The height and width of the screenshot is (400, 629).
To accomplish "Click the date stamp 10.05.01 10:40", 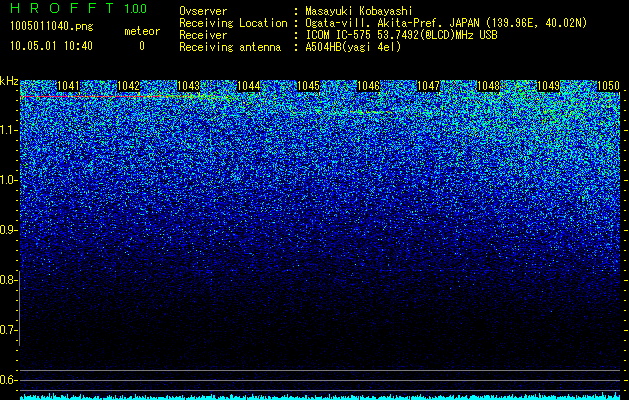I will coord(51,46).
